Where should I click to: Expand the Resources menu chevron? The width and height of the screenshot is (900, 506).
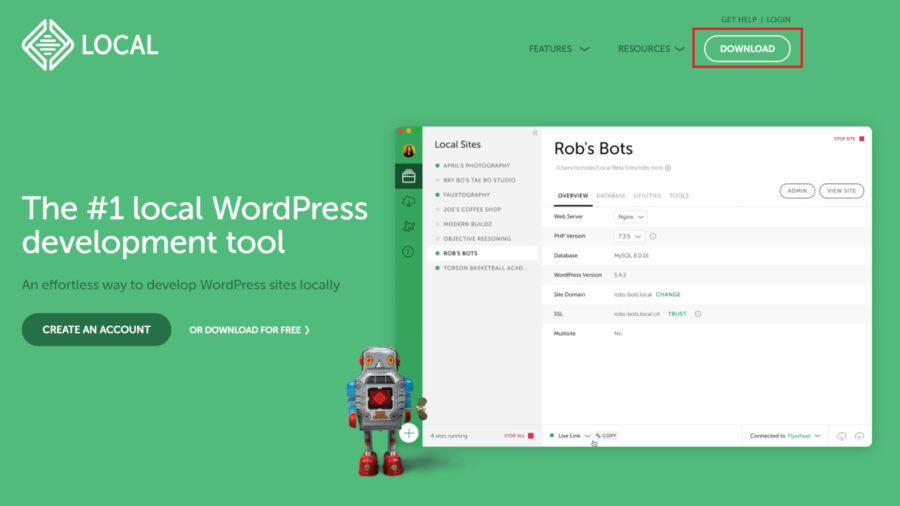pyautogui.click(x=680, y=49)
